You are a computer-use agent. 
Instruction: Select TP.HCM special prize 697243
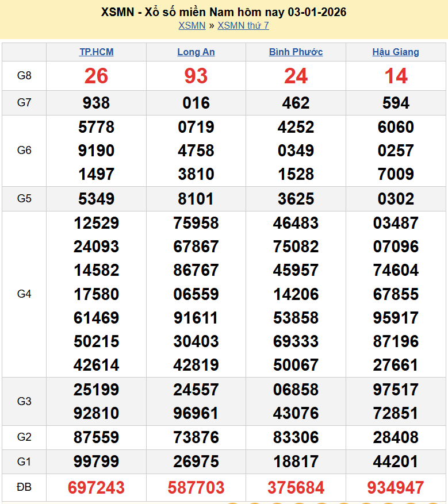coord(96,488)
